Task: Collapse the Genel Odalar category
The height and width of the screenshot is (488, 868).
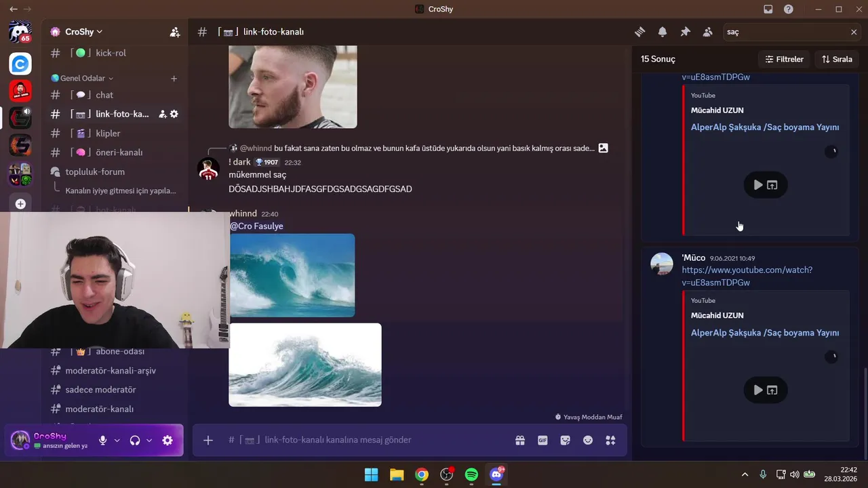Action: tap(82, 79)
